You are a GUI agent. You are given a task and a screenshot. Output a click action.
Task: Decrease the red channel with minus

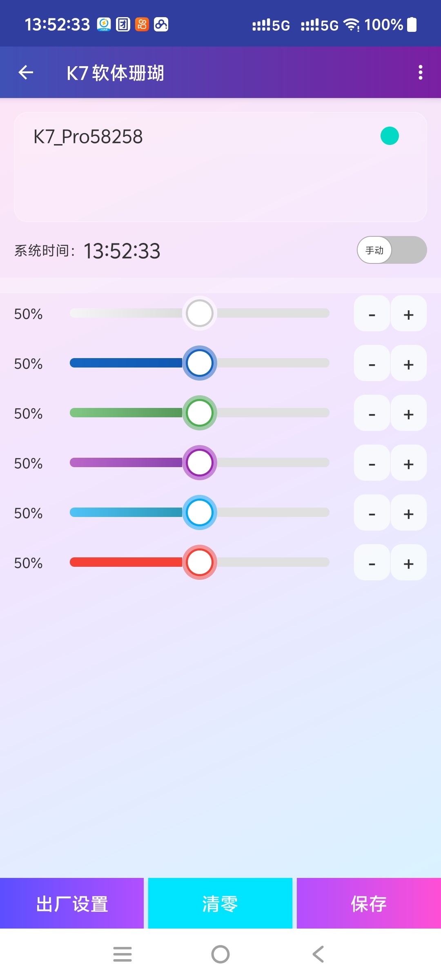[372, 563]
